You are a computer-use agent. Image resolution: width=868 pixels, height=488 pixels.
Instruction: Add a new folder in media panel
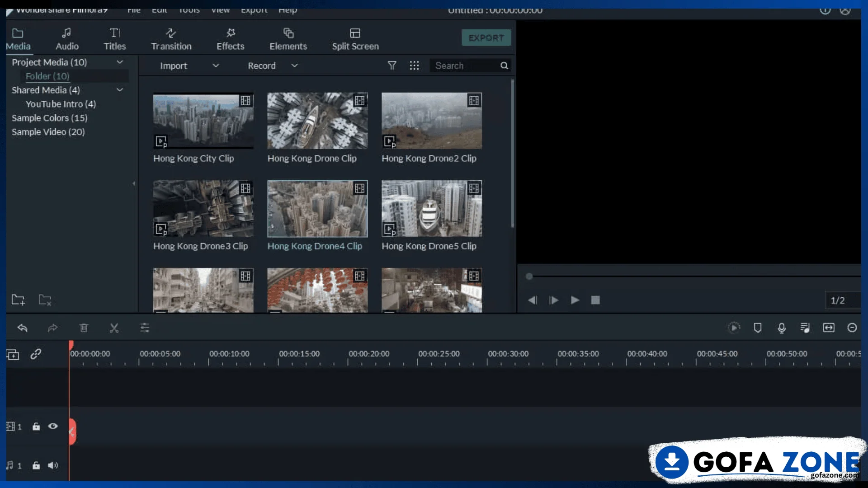pyautogui.click(x=18, y=300)
